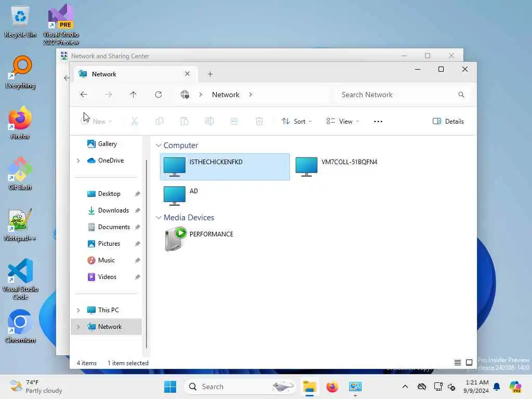This screenshot has width=532, height=399.
Task: Show hidden system tray icons
Action: (x=405, y=387)
